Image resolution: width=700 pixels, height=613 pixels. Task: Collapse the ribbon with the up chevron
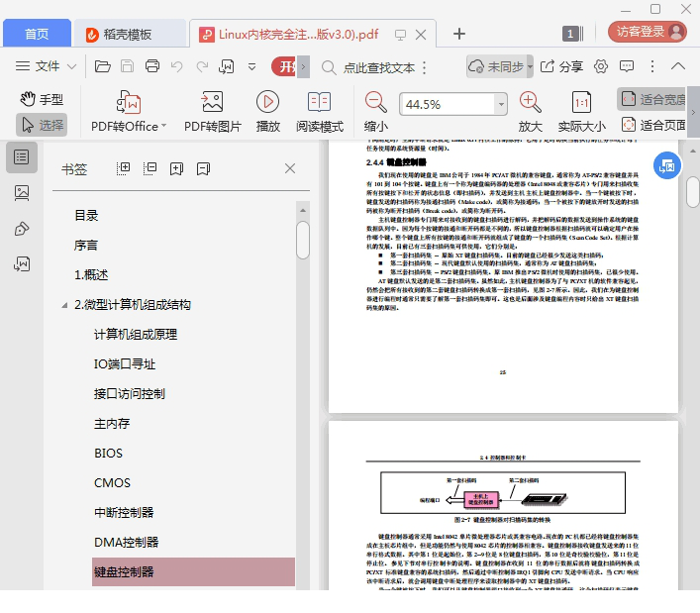pos(677,66)
